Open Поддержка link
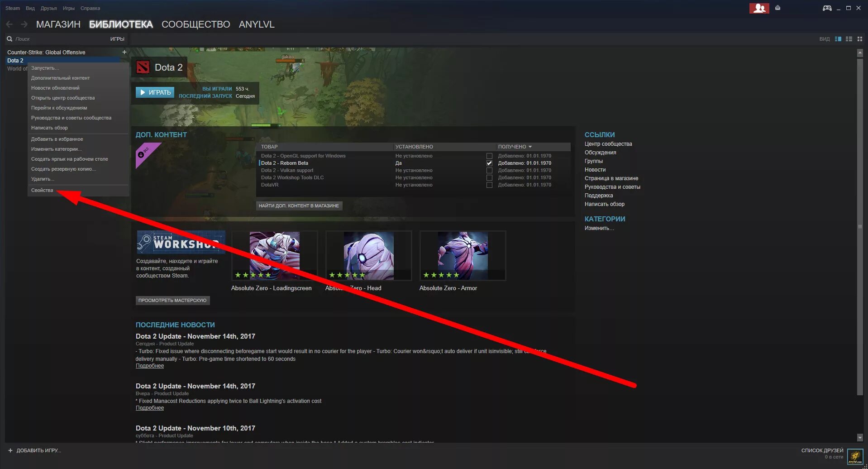Viewport: 868px width, 469px height. click(x=599, y=196)
